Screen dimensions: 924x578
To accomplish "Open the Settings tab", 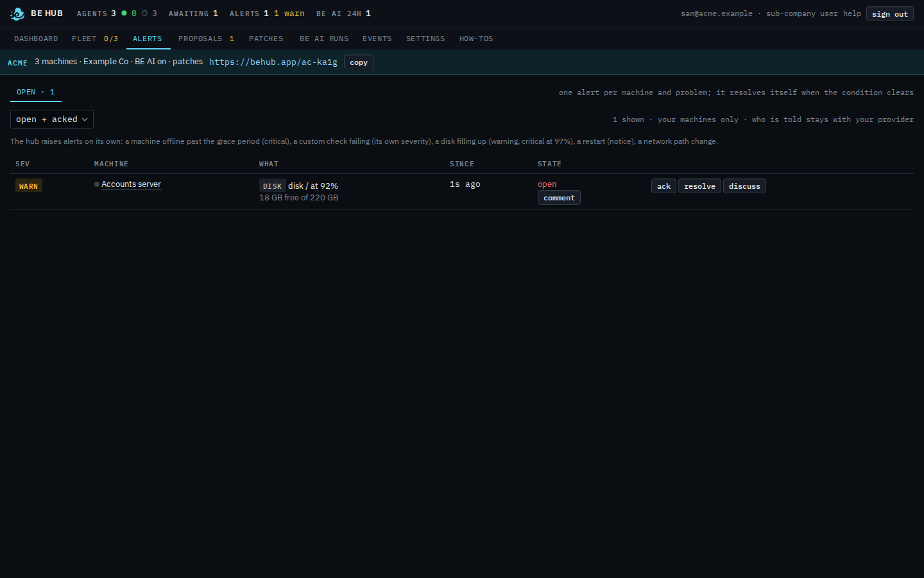I will pos(425,39).
